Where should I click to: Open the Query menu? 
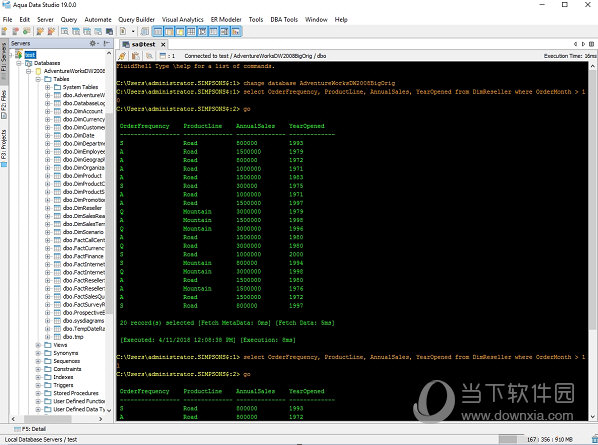tap(69, 19)
